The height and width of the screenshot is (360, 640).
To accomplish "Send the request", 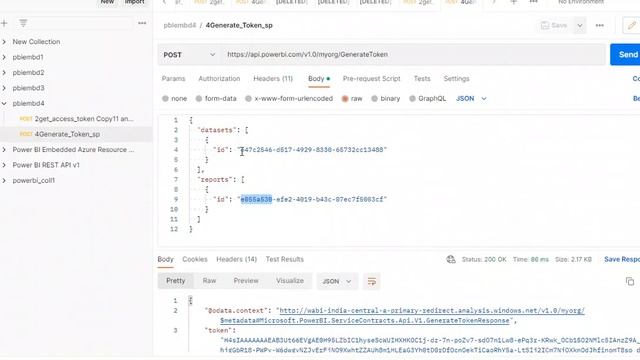I will point(626,54).
